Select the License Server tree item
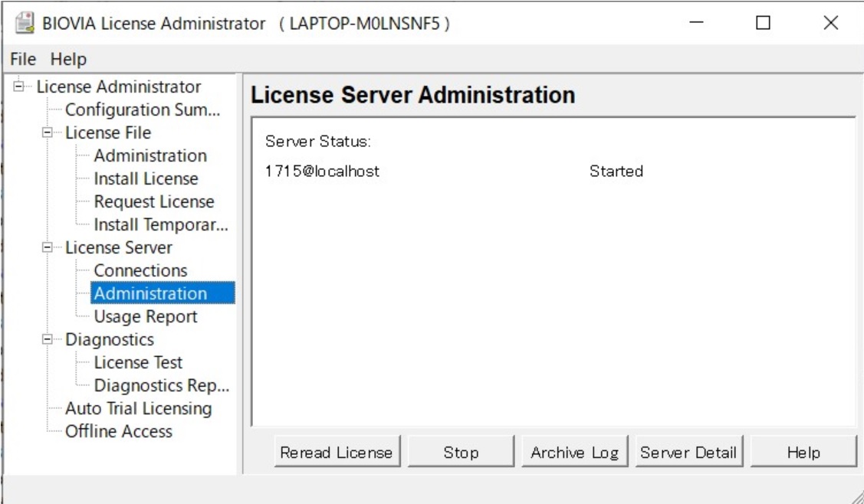 point(119,248)
